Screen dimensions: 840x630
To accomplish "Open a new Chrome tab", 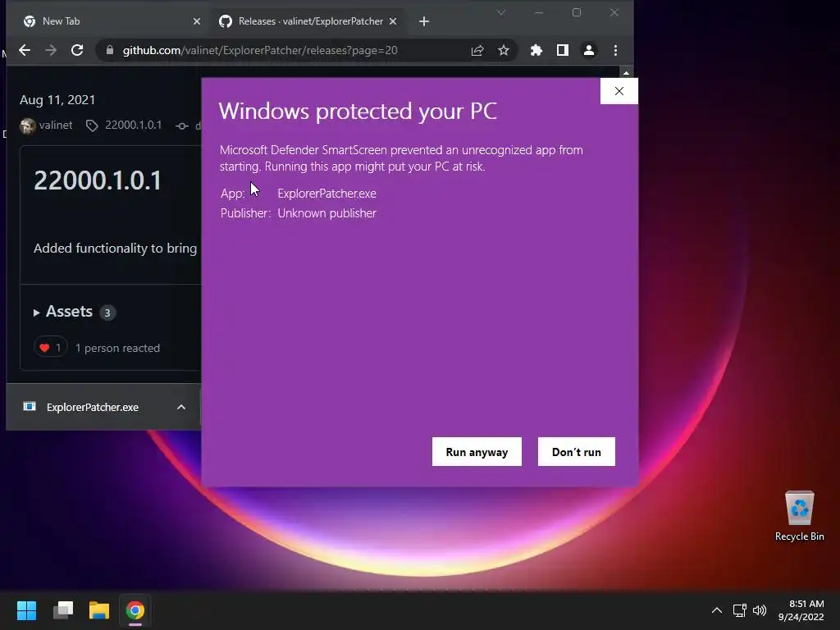I will click(424, 21).
